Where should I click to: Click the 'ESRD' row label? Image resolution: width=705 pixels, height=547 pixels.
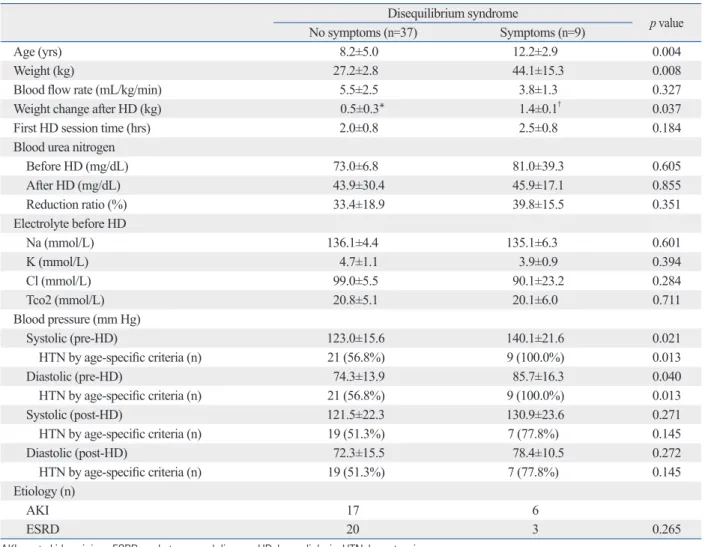click(43, 529)
